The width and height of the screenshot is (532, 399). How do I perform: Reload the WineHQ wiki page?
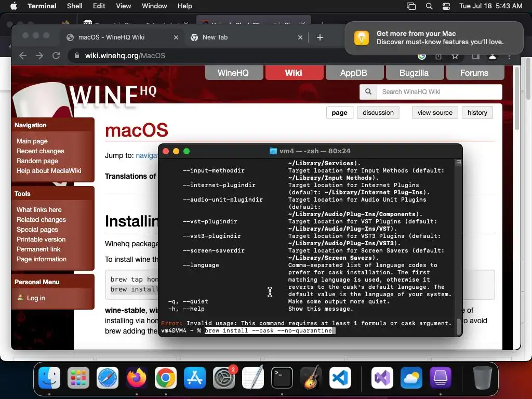(56, 56)
